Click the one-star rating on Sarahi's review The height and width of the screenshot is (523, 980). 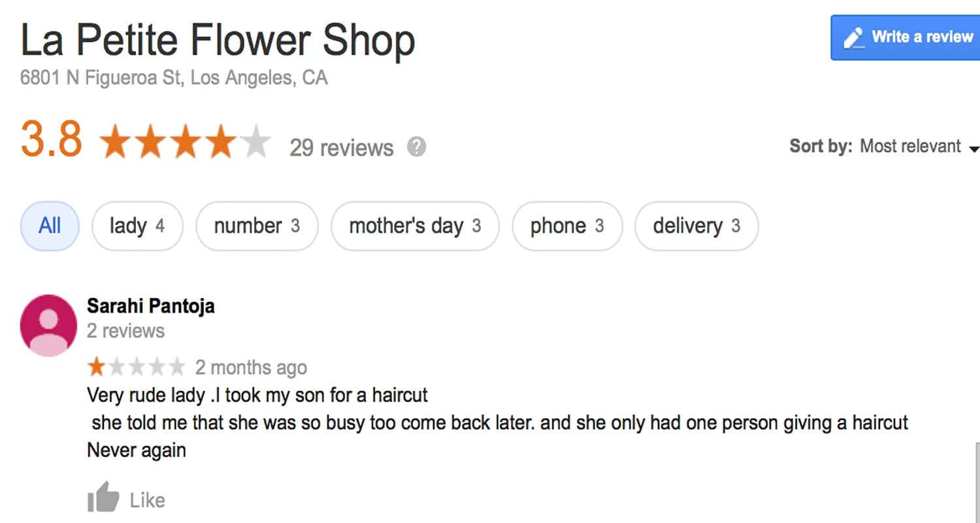pyautogui.click(x=136, y=367)
